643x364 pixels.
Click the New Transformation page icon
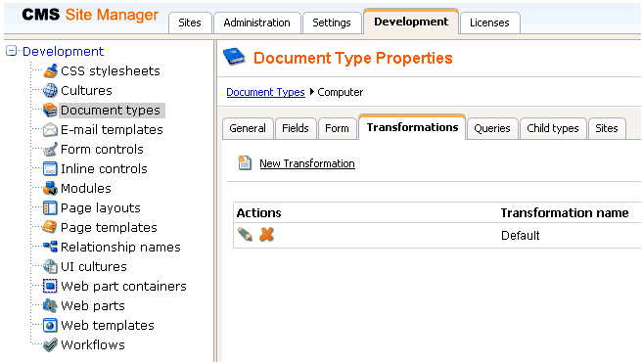[x=245, y=163]
